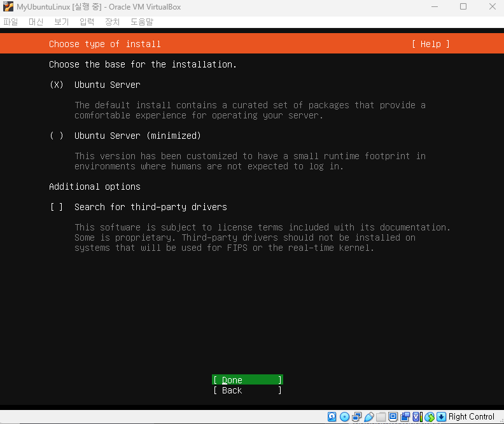This screenshot has width=504, height=424.
Task: Open the 보기 menu
Action: pyautogui.click(x=61, y=22)
